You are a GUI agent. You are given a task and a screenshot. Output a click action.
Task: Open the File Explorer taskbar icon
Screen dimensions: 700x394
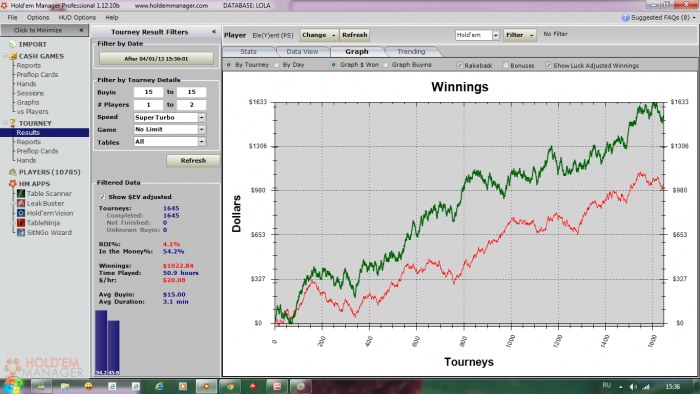[65, 386]
